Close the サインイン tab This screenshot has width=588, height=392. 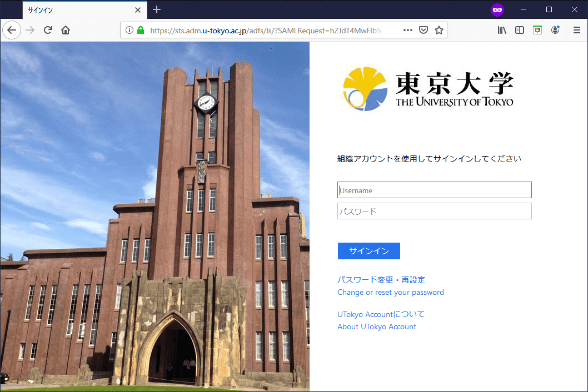point(138,10)
